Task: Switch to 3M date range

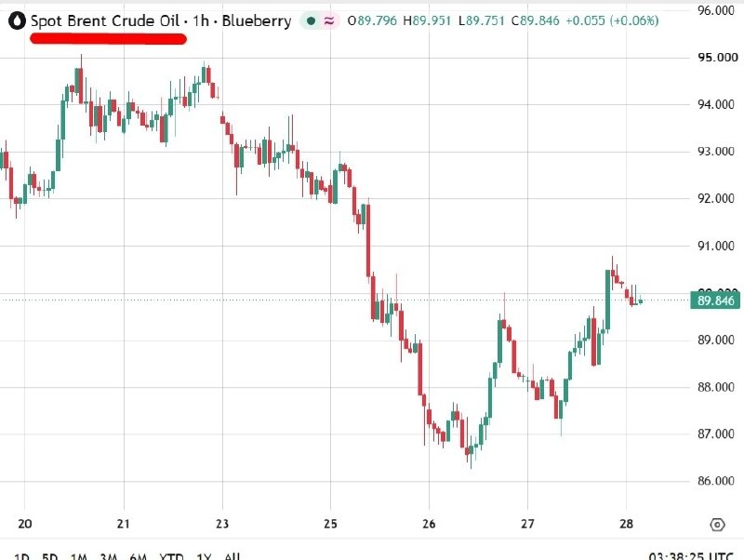Action: 109,556
